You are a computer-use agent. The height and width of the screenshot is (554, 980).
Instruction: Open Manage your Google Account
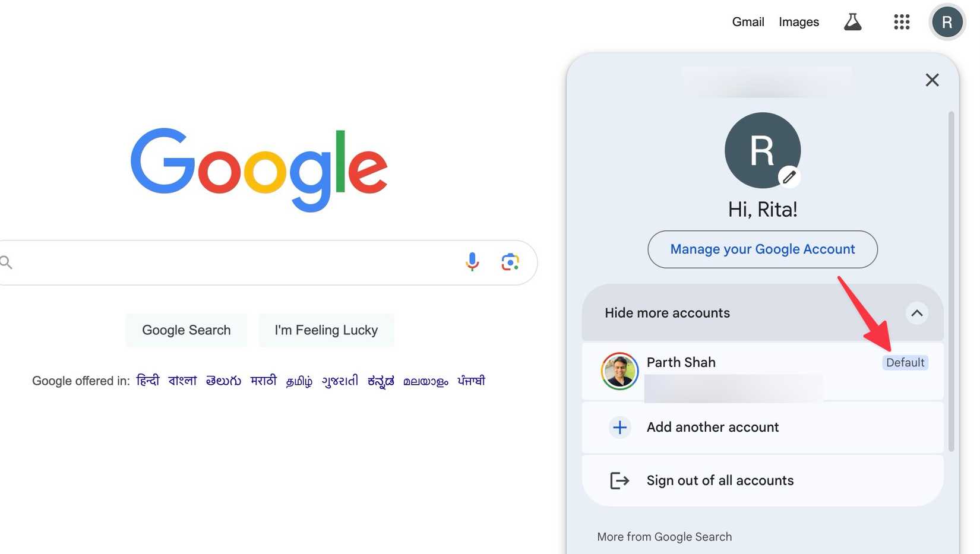coord(763,249)
